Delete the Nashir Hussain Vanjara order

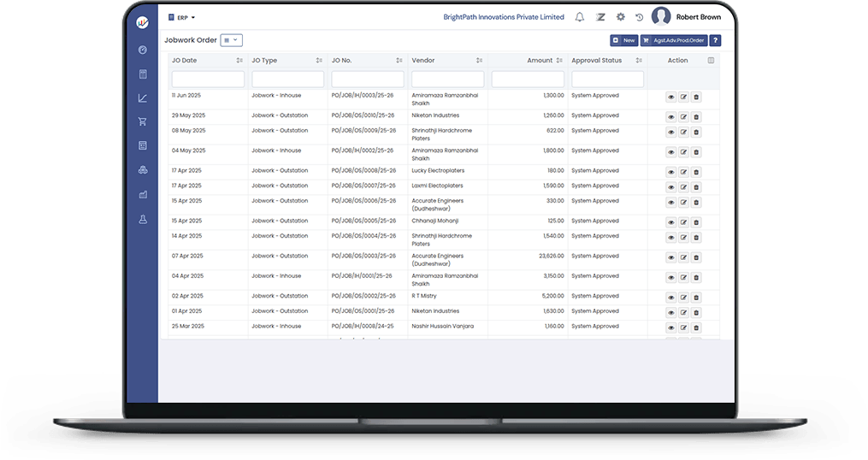click(x=696, y=327)
